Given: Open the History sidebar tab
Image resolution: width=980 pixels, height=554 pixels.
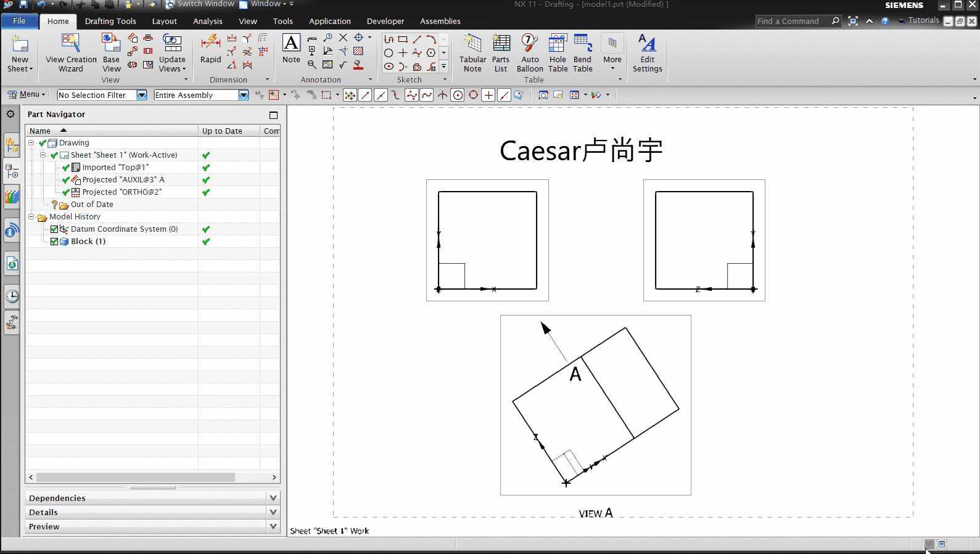Looking at the screenshot, I should point(12,296).
